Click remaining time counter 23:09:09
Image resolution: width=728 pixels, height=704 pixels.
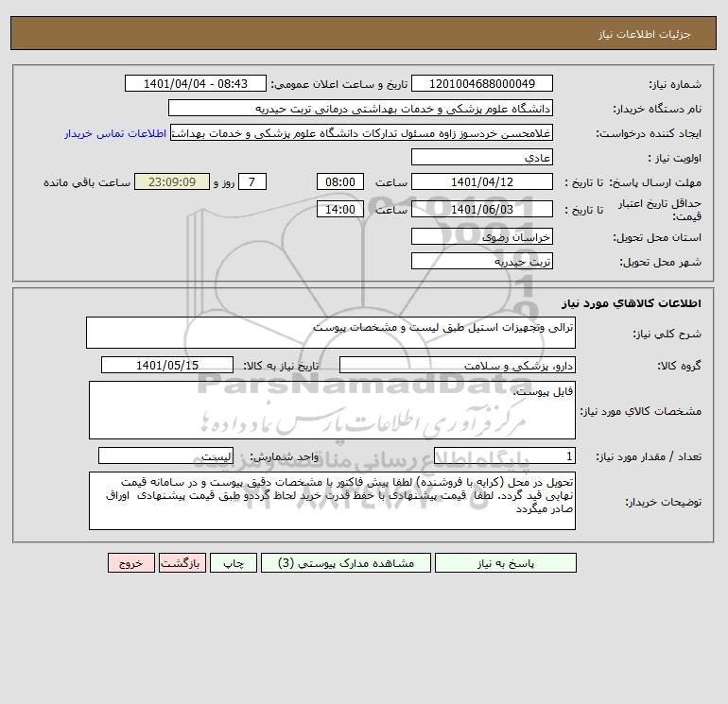tap(172, 182)
